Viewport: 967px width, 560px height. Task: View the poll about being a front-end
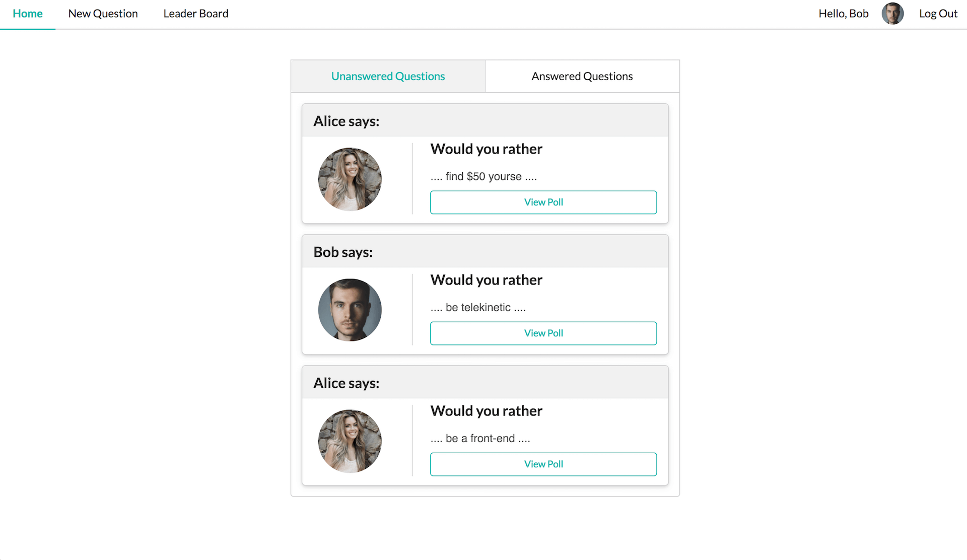click(543, 464)
